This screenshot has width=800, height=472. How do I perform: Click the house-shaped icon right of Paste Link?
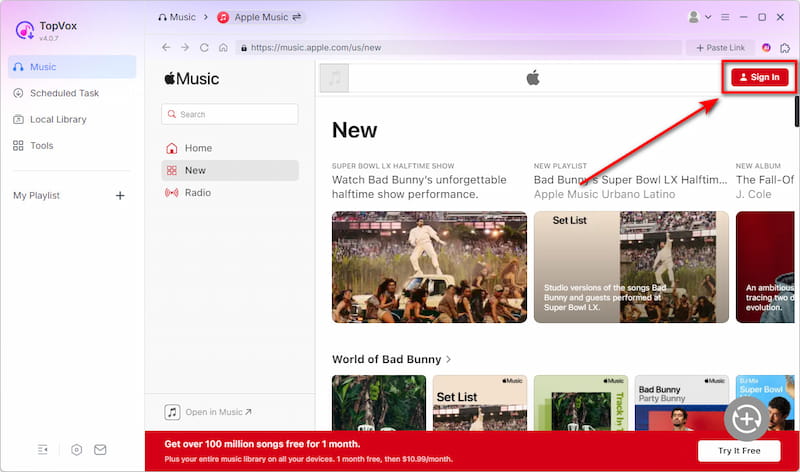[785, 47]
